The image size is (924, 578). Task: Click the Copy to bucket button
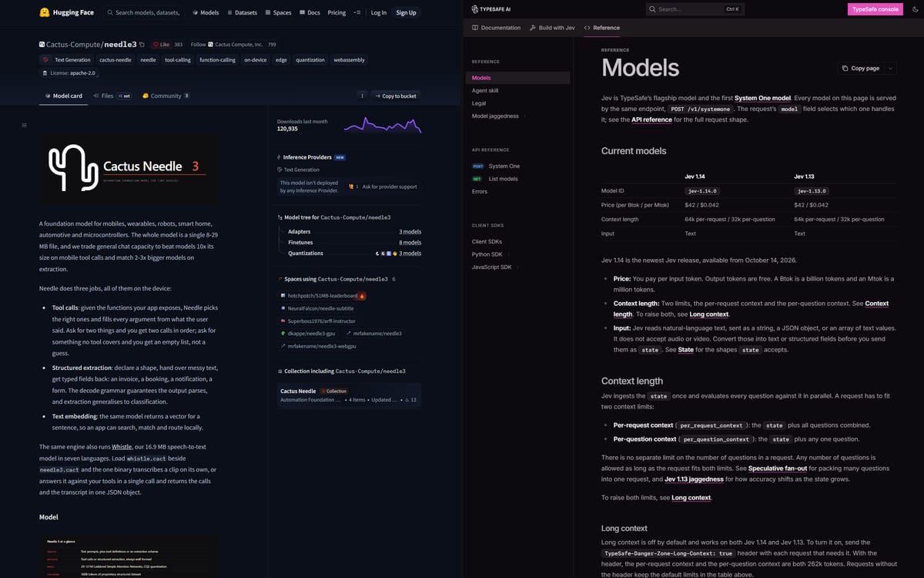pyautogui.click(x=396, y=96)
